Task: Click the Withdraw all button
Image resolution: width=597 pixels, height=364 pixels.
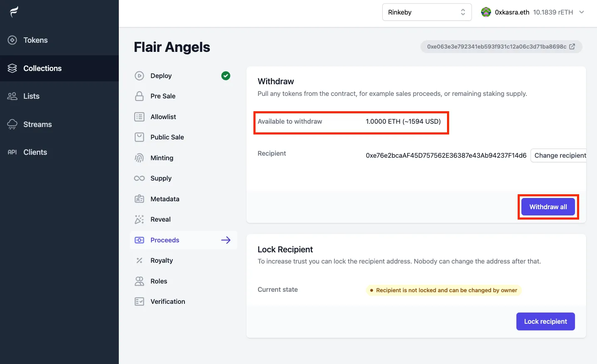Action: click(548, 207)
